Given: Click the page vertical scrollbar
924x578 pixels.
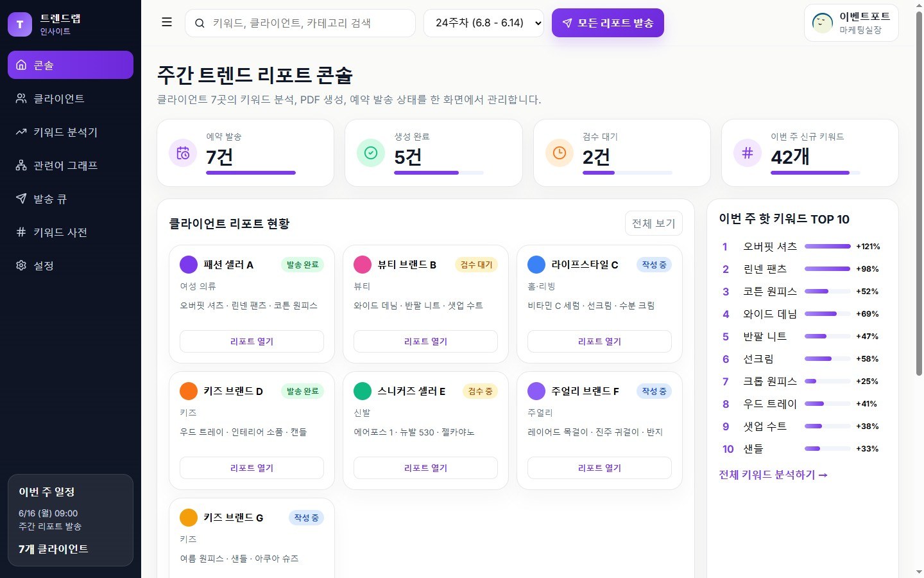Looking at the screenshot, I should [x=919, y=193].
